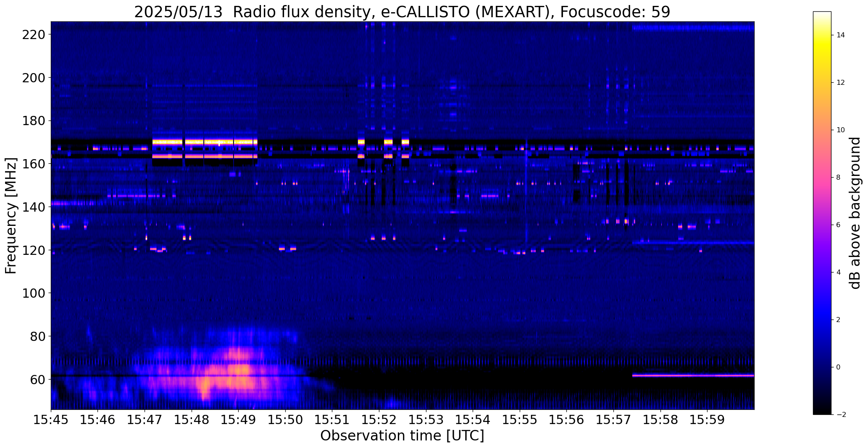Click the 220 frequency tick label
The image size is (868, 448).
[34, 34]
